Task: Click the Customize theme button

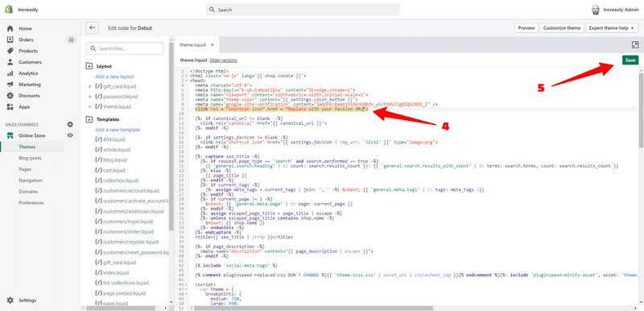Action: (561, 28)
